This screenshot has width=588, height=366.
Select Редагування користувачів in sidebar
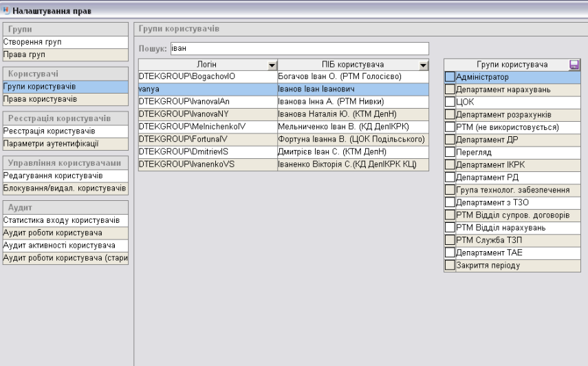(x=65, y=175)
